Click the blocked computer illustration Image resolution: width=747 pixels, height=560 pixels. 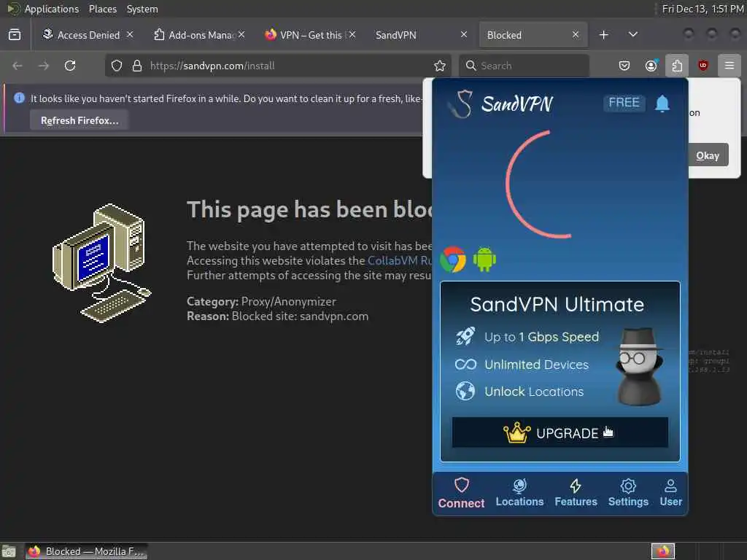[101, 262]
